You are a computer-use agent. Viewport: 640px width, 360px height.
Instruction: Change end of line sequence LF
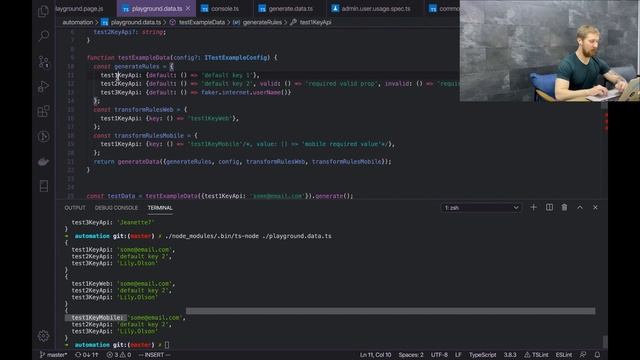point(458,355)
